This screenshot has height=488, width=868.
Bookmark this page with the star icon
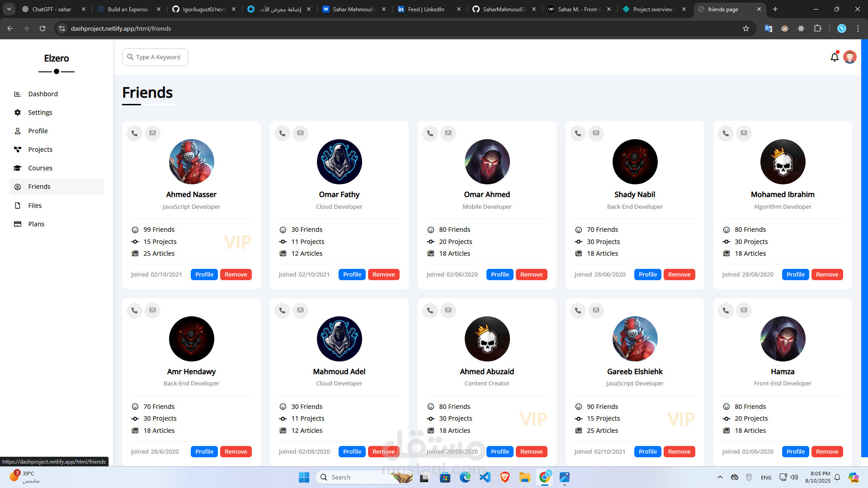click(x=746, y=28)
